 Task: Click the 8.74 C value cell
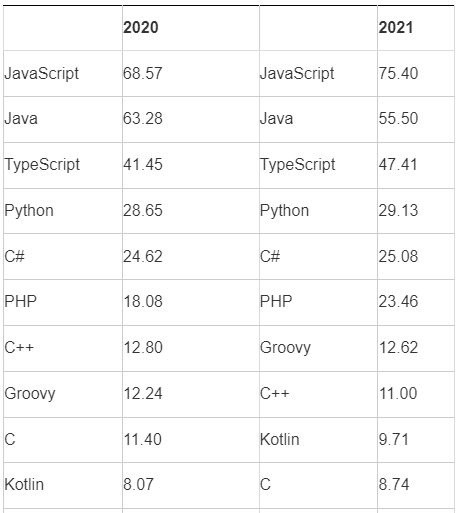pos(416,486)
